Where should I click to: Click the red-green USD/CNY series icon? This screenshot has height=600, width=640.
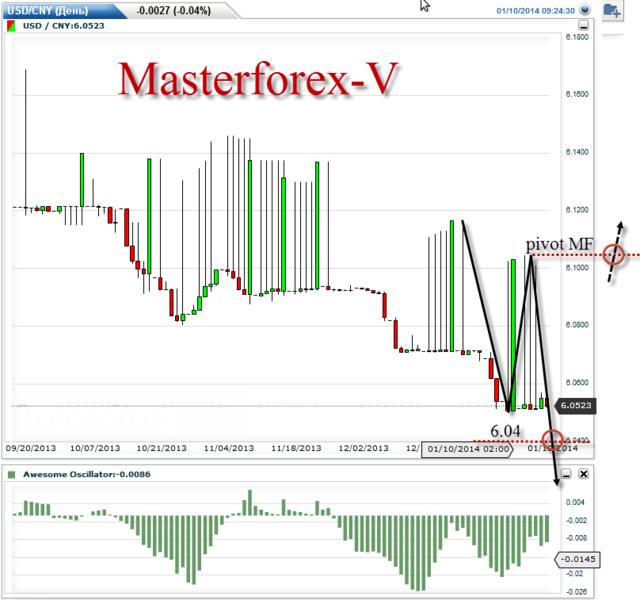pyautogui.click(x=11, y=26)
